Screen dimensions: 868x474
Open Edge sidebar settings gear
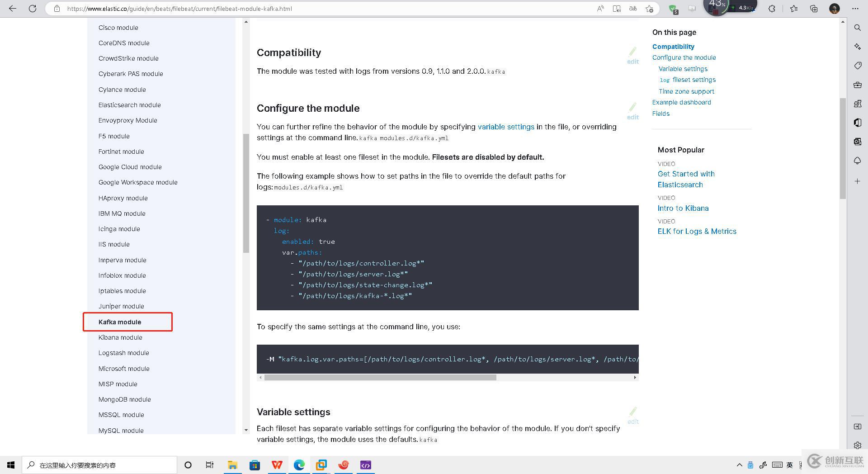857,446
